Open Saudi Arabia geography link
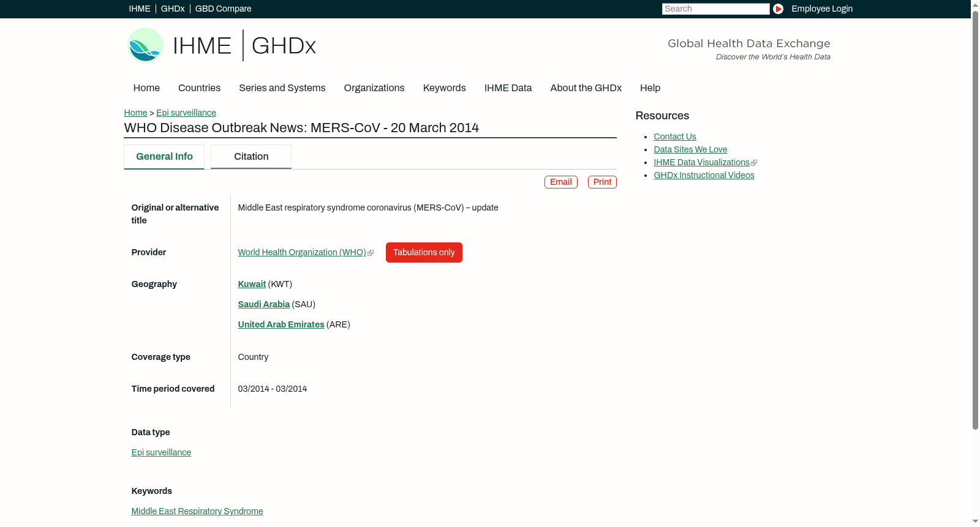Viewport: 980px width, 527px height. click(263, 304)
